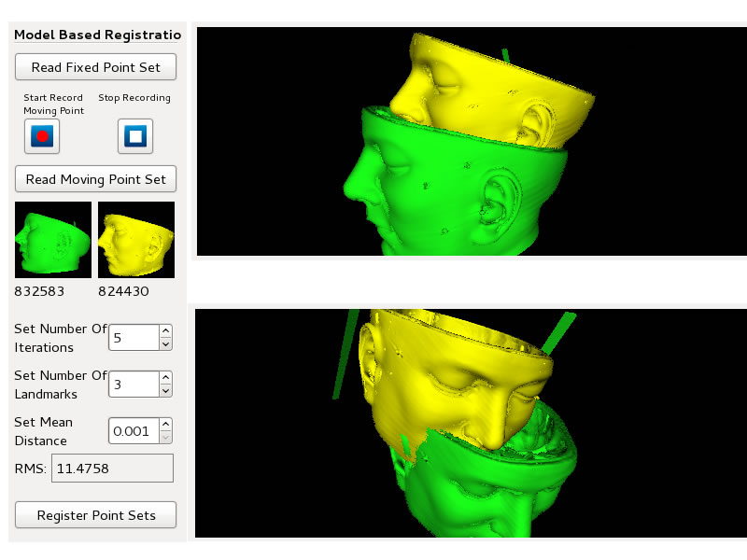The height and width of the screenshot is (560, 747).
Task: Click the point count 832583
Action: (x=39, y=291)
